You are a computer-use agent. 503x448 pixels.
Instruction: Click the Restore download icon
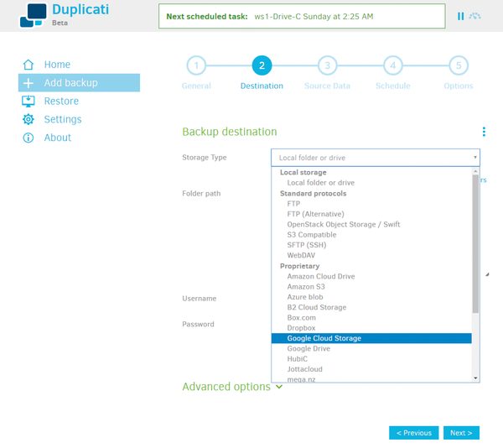(29, 102)
